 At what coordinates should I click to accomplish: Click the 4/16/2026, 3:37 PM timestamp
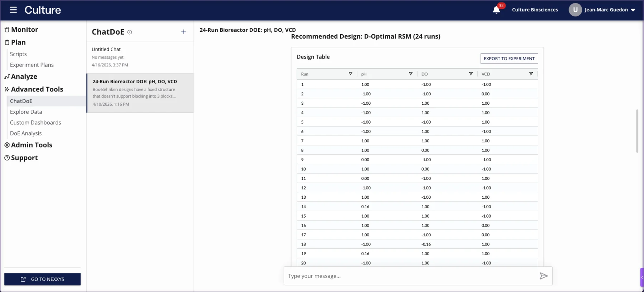coord(110,65)
